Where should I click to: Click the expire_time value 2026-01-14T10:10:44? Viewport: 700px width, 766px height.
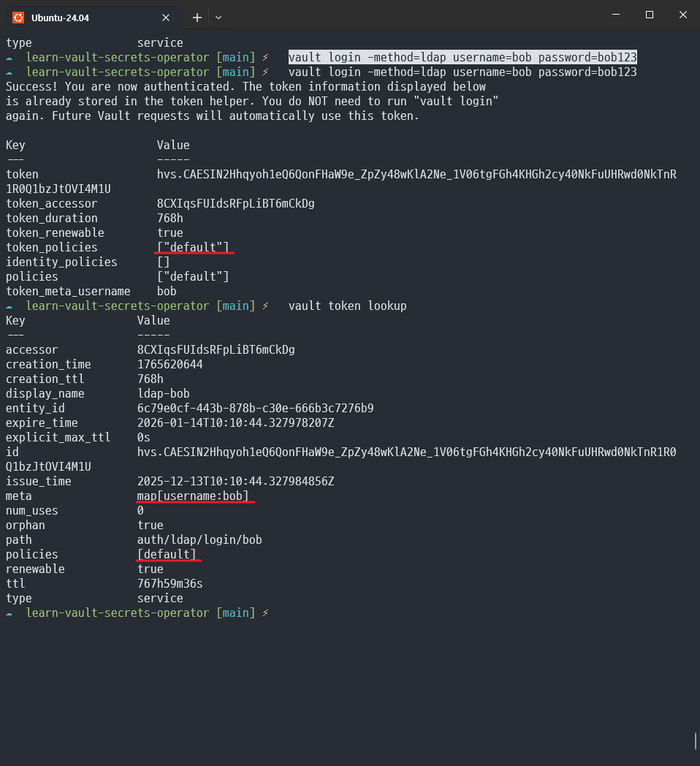[x=235, y=423]
